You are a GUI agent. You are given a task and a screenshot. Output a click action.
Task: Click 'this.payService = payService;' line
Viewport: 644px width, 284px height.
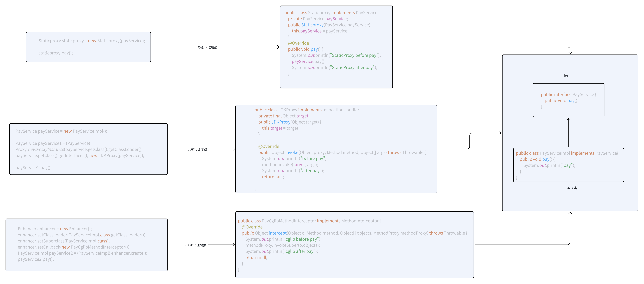[x=320, y=31]
